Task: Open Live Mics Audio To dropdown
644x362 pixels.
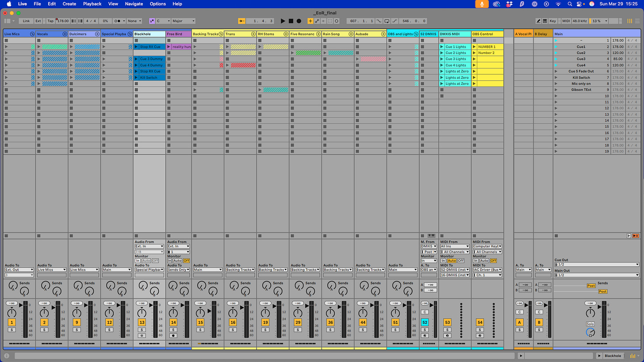Action: coord(19,270)
